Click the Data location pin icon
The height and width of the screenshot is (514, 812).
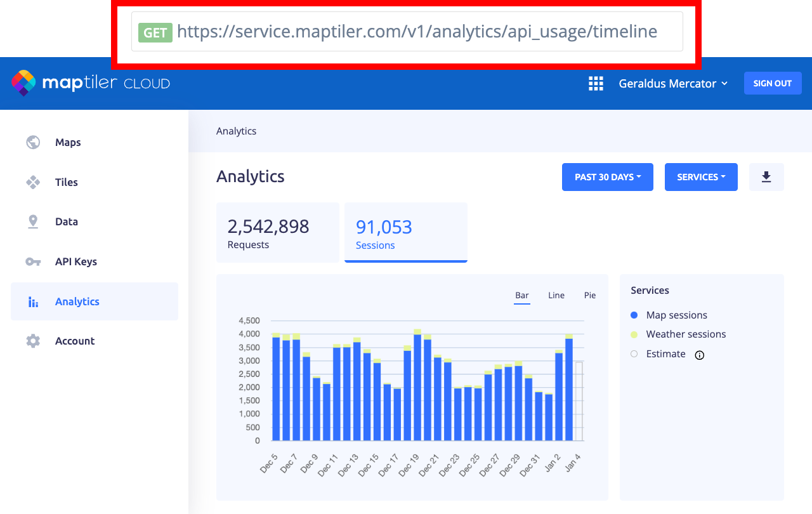click(33, 221)
